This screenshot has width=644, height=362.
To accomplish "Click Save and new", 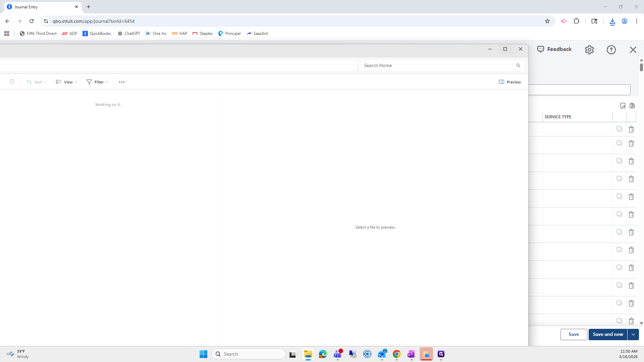I will click(608, 334).
